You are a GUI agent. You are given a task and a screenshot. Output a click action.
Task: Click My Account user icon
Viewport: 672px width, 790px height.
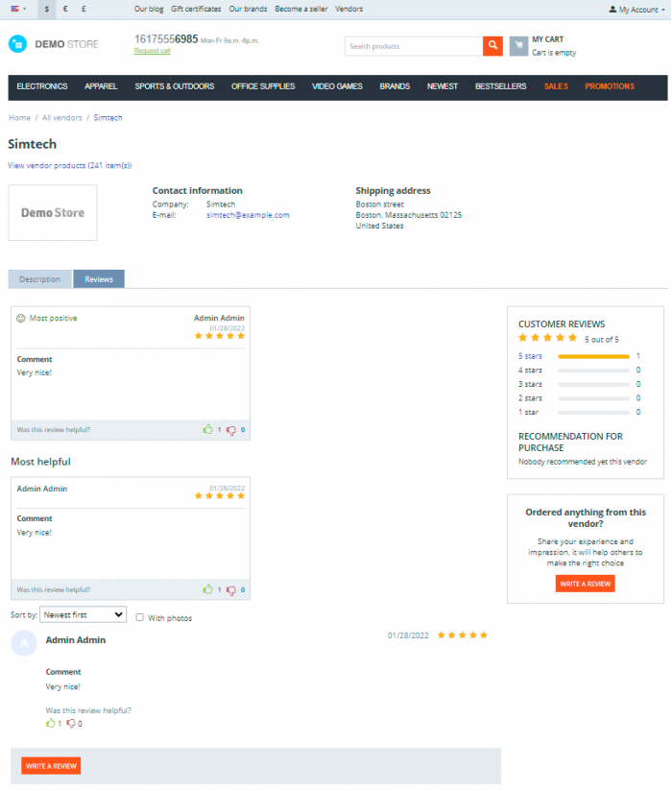click(x=612, y=9)
